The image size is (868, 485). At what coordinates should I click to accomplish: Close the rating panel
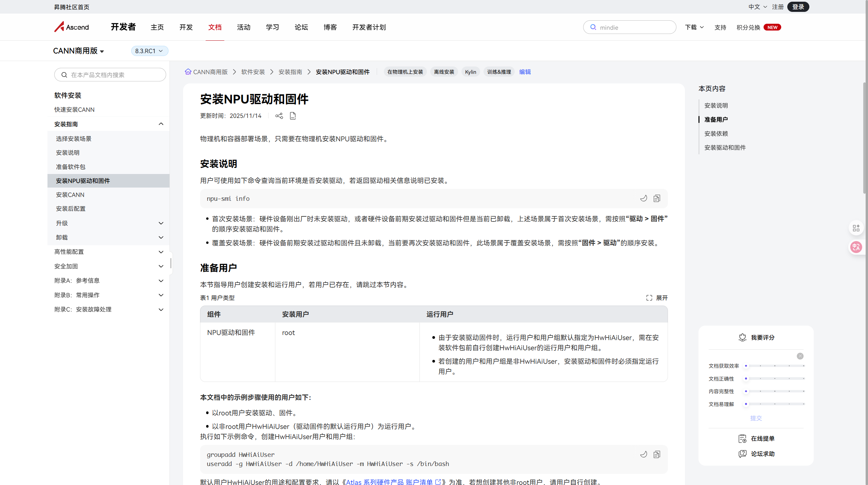(x=800, y=356)
